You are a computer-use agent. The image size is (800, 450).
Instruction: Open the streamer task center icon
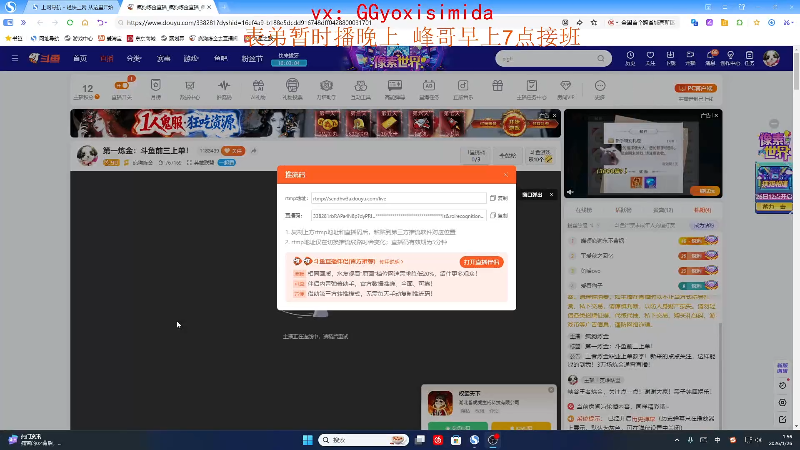[x=531, y=89]
